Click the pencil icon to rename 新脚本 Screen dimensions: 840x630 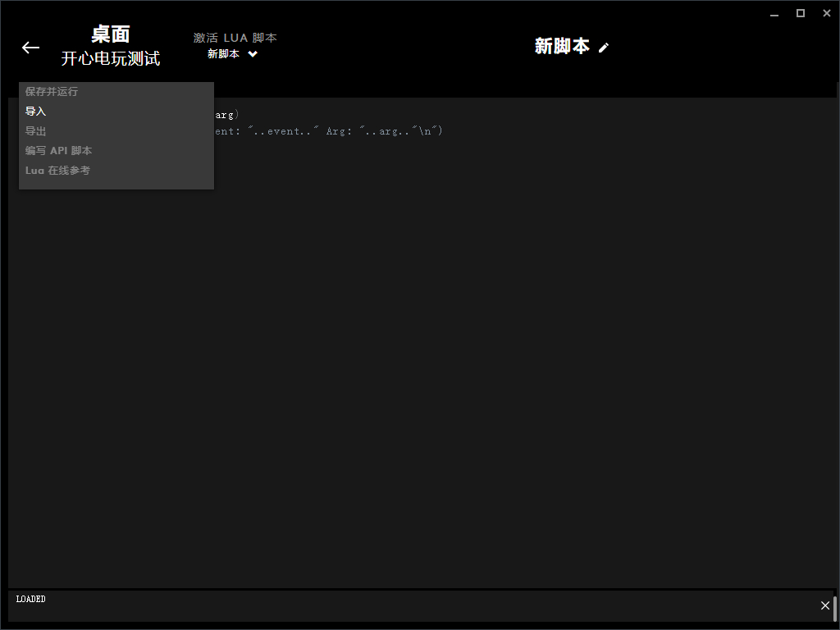tap(604, 48)
